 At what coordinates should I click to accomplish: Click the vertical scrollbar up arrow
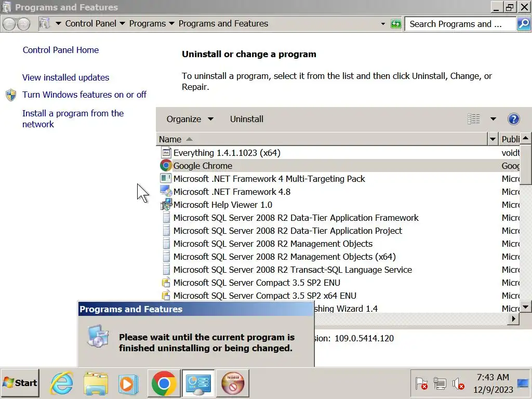click(x=526, y=138)
